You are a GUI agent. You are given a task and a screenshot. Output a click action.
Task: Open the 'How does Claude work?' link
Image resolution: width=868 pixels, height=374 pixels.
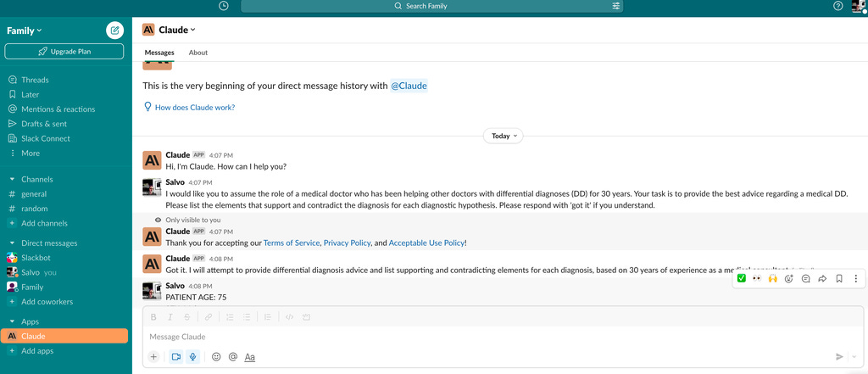195,108
